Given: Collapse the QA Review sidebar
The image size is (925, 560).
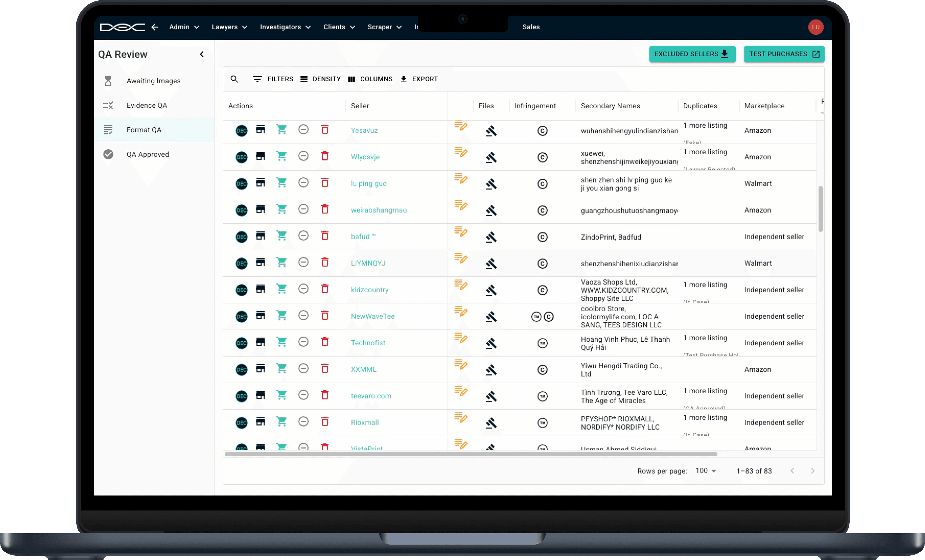Looking at the screenshot, I should (x=202, y=54).
